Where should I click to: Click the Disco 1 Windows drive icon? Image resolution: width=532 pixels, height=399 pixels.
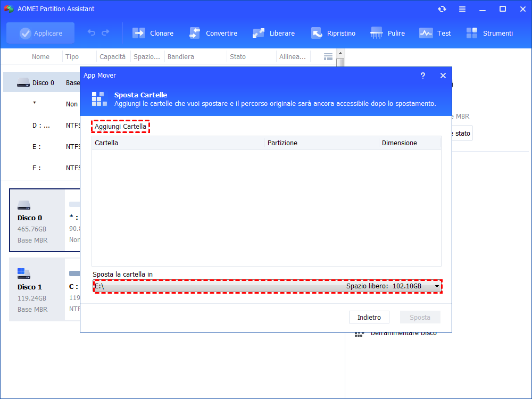pos(24,273)
